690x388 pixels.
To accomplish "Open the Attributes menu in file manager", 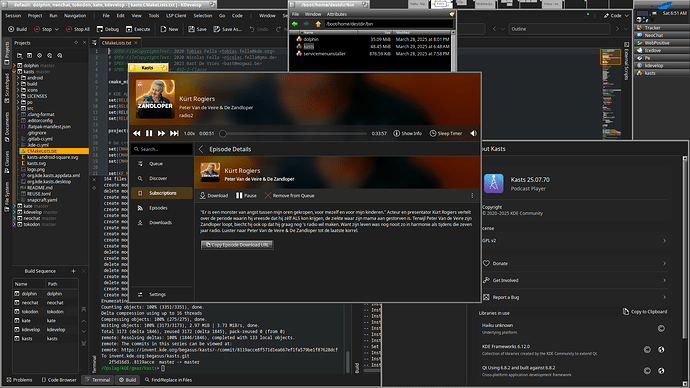I will (337, 14).
